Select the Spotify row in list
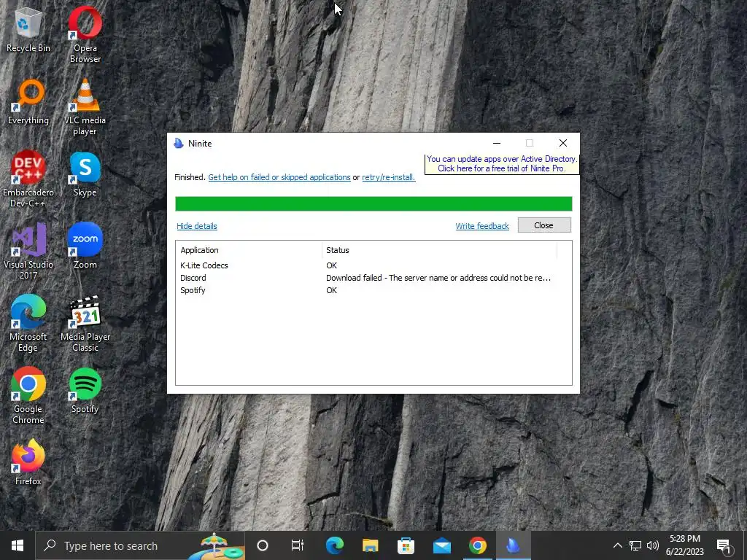747x560 pixels. 373,290
